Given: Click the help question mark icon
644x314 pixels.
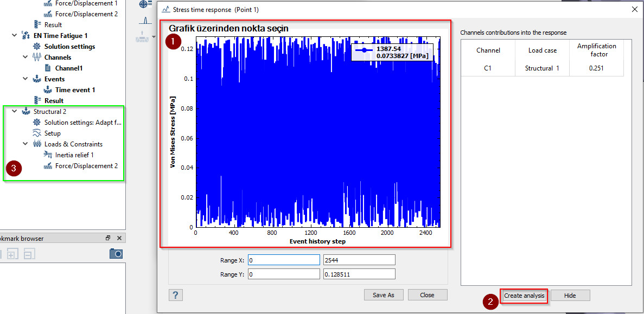Looking at the screenshot, I should (175, 295).
